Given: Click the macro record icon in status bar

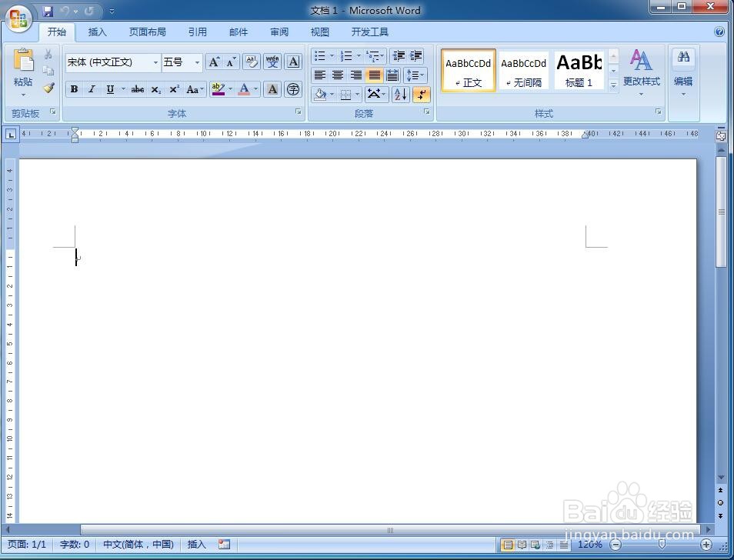Looking at the screenshot, I should pos(224,544).
